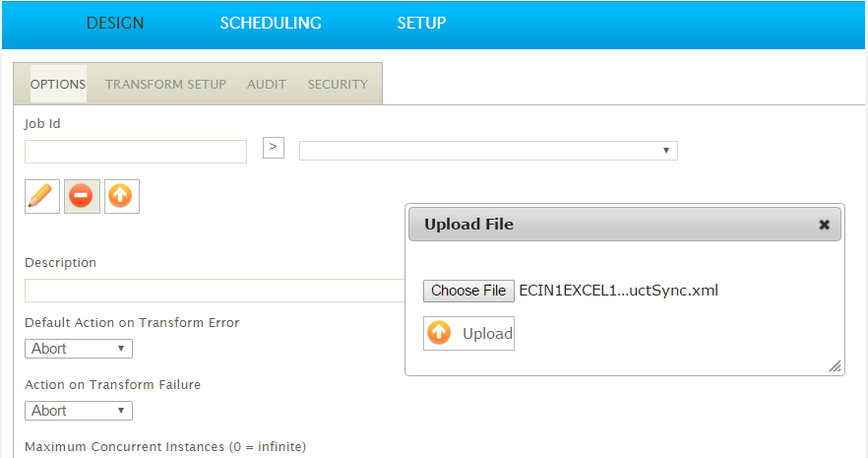Expand Default Action on Transform Error dropdown
Image resolution: width=868 pixels, height=458 pixels.
[79, 349]
